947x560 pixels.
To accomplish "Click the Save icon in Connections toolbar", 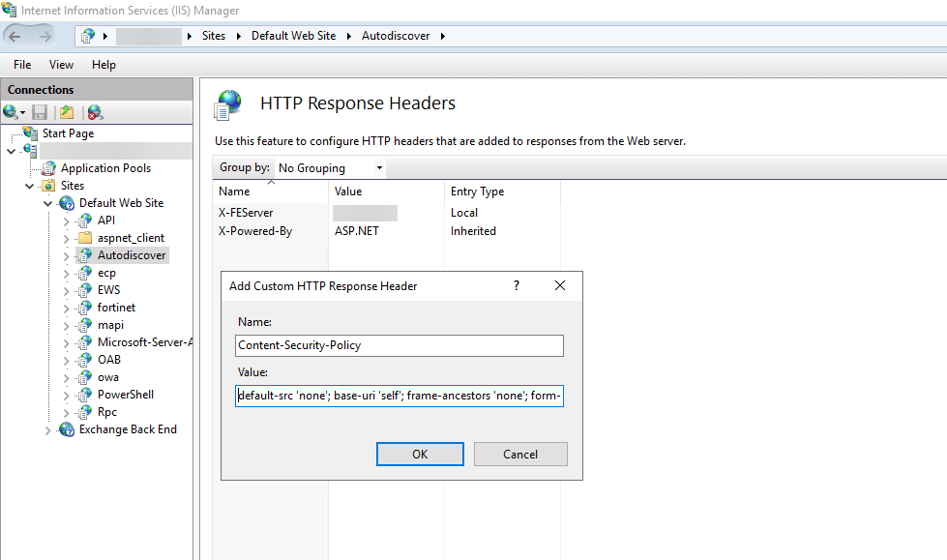I will pos(40,112).
